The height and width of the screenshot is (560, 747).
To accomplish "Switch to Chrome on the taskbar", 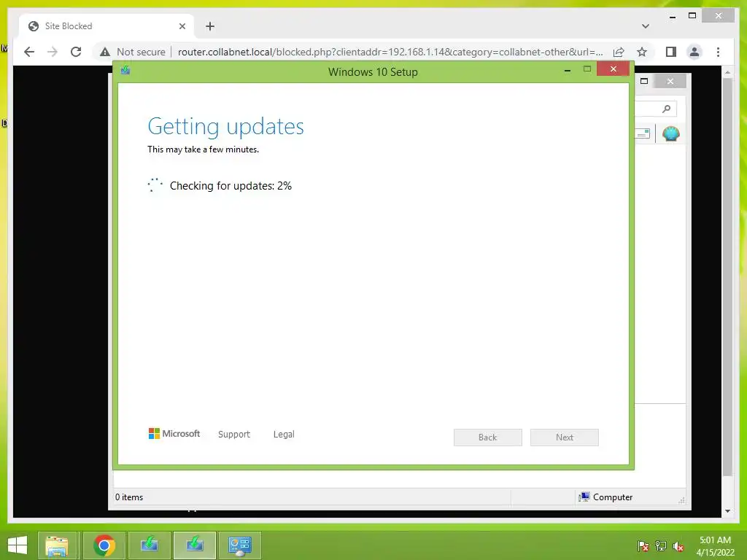I will 104,545.
